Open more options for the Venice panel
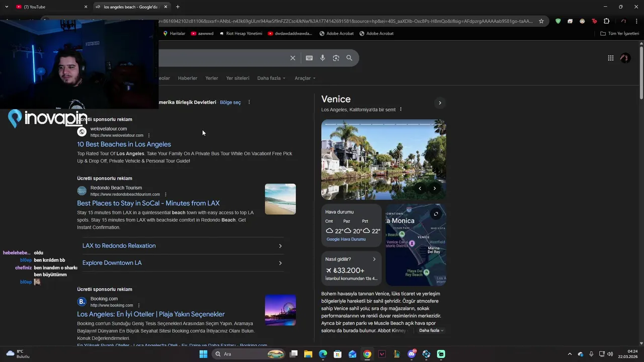Image resolution: width=644 pixels, height=362 pixels. 401,109
